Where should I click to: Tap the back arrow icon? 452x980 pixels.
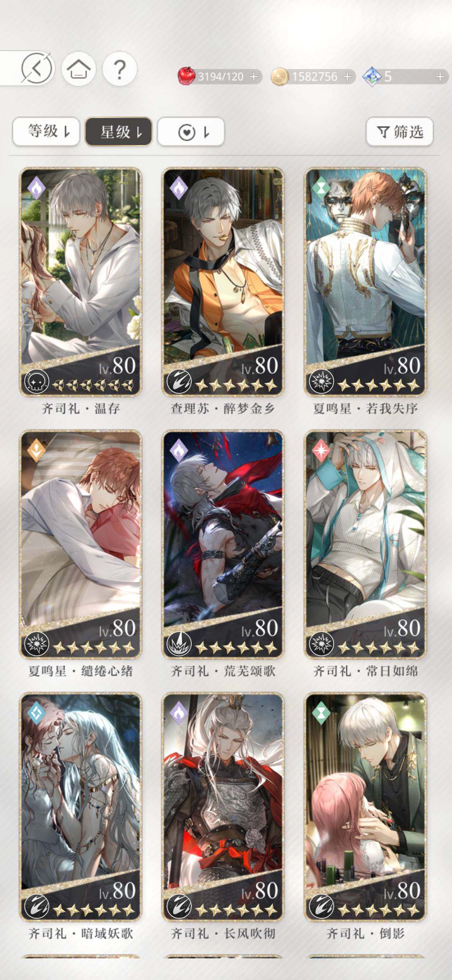coord(37,68)
